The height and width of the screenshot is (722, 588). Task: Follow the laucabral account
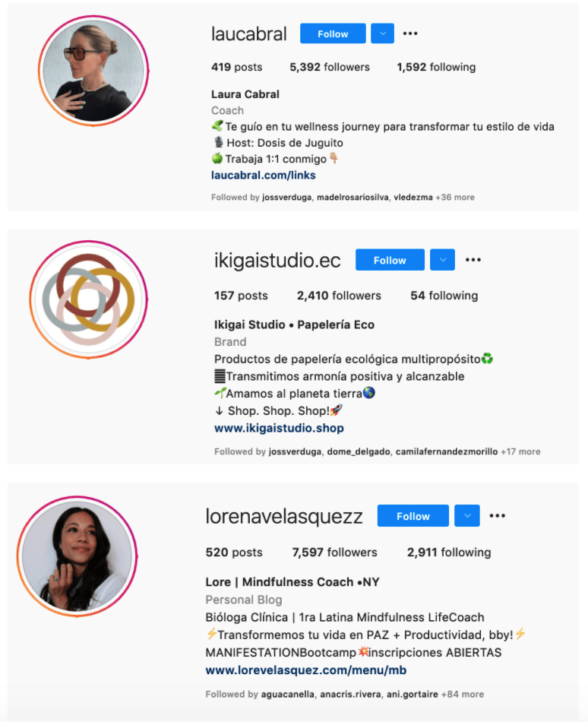point(333,33)
